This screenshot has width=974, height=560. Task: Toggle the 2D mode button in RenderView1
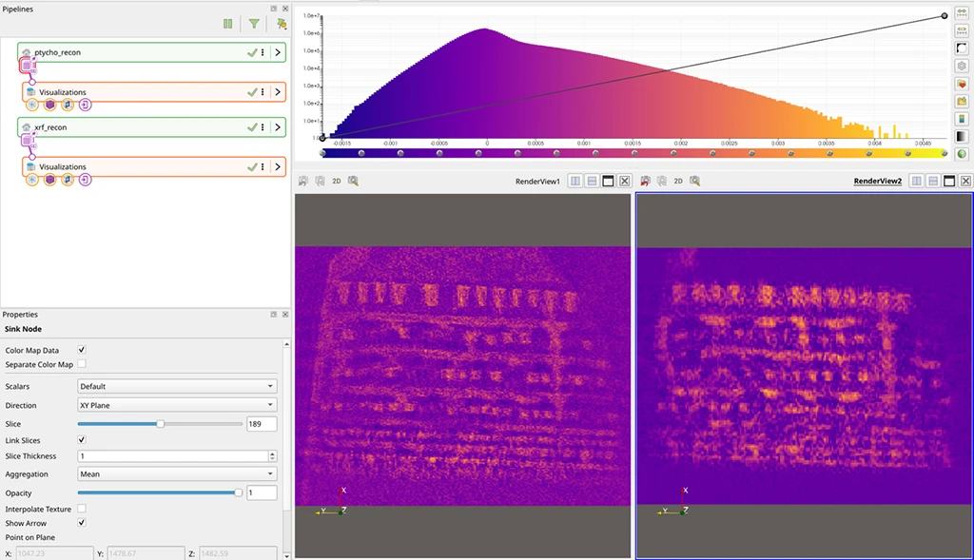click(337, 182)
